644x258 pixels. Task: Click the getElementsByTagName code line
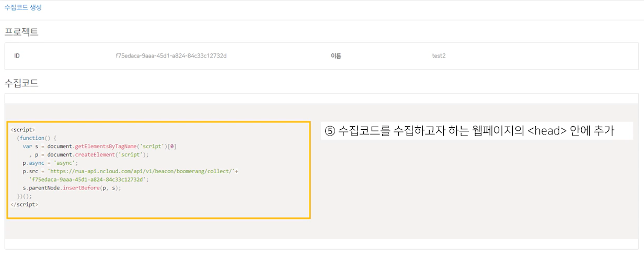coord(99,146)
